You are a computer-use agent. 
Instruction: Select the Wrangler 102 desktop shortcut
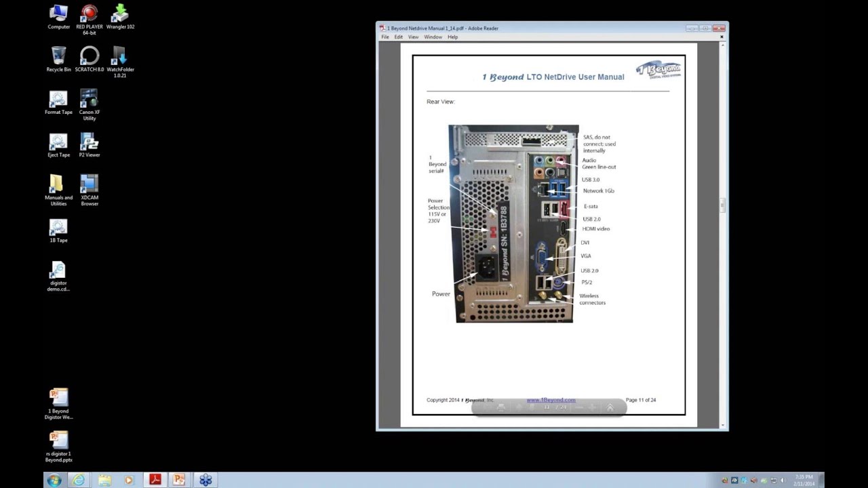pyautogui.click(x=120, y=17)
